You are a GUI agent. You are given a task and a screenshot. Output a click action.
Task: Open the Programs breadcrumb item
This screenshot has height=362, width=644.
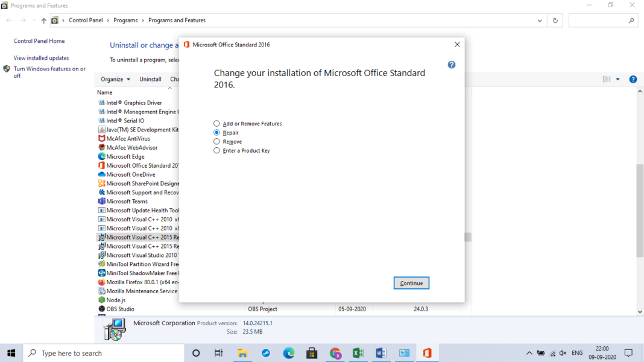pyautogui.click(x=126, y=20)
